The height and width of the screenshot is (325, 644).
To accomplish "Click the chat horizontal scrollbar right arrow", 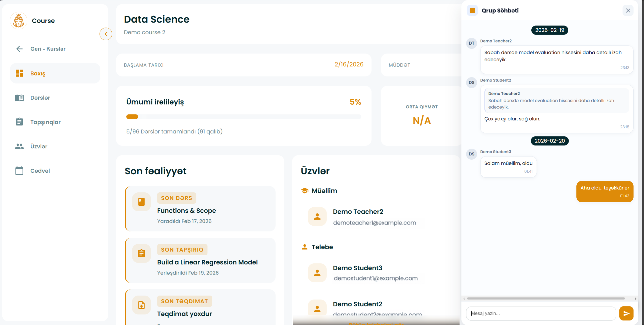I will tap(635, 299).
